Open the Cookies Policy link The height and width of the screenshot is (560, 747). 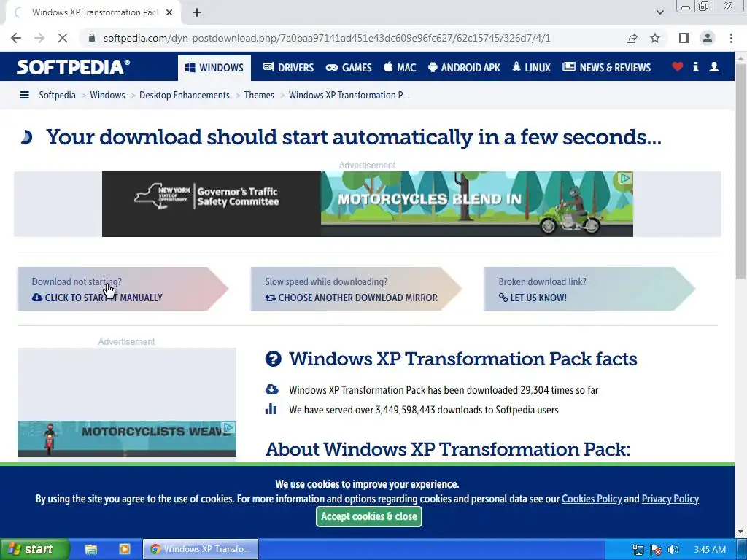[x=592, y=499]
